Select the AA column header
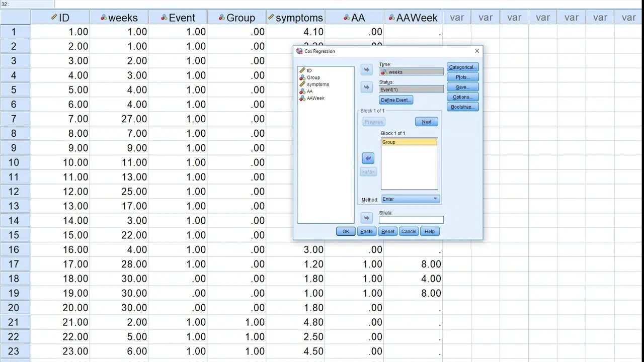This screenshot has height=362, width=644. click(x=355, y=18)
